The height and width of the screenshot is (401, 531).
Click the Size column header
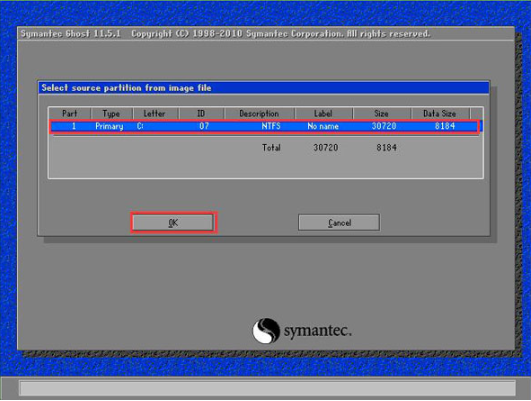tap(382, 113)
